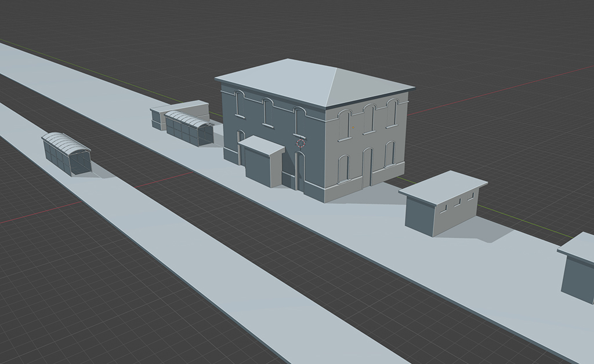Select the arched-roof shelter on the left platform
The width and height of the screenshot is (594, 364).
(66, 153)
